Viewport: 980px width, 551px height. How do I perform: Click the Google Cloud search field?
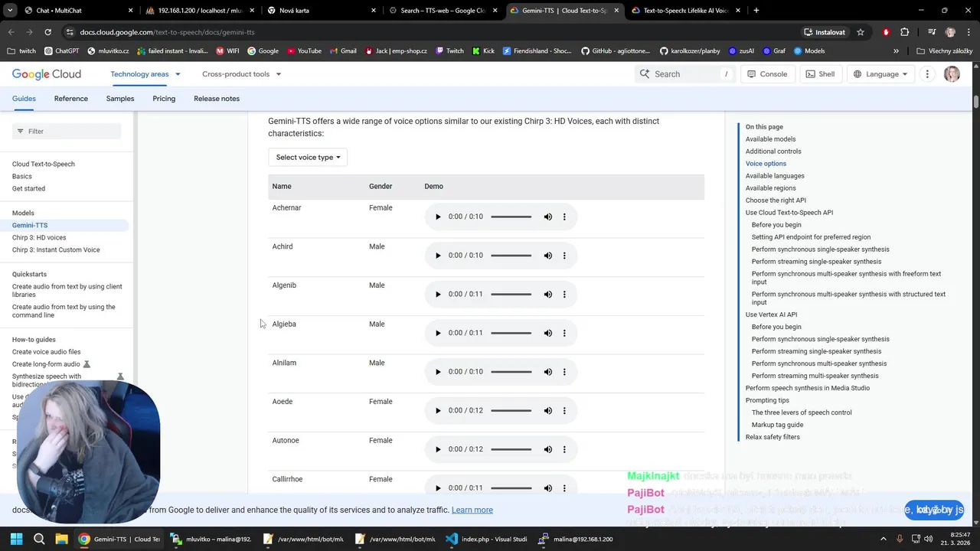[684, 74]
